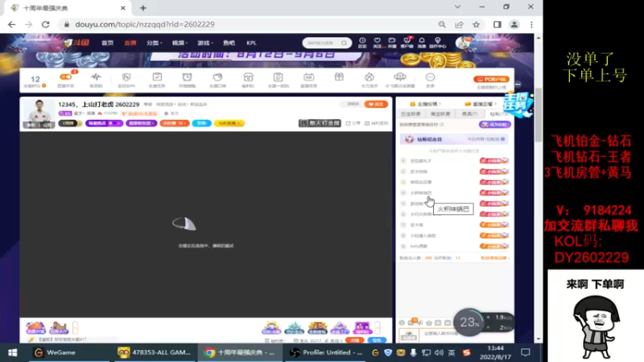Bookmark this page with star icon
The width and height of the screenshot is (644, 362).
(x=477, y=25)
